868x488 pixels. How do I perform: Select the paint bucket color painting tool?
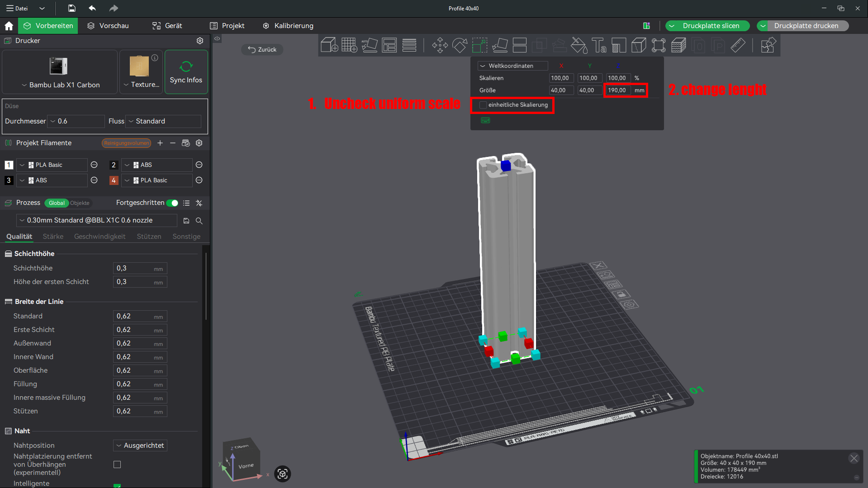[x=579, y=45]
